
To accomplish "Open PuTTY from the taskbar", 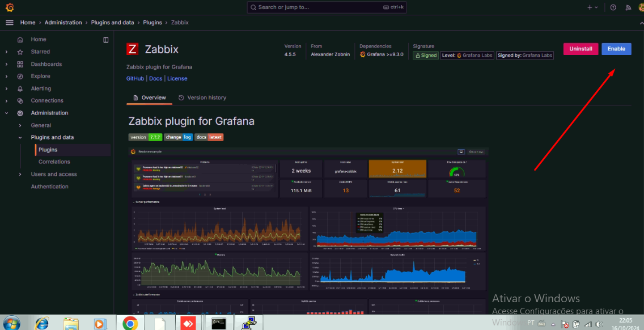I will click(248, 323).
